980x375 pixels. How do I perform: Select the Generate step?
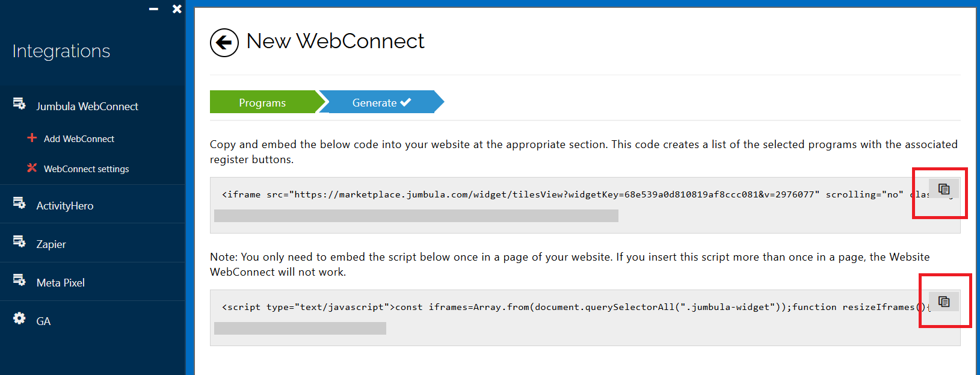tap(381, 102)
